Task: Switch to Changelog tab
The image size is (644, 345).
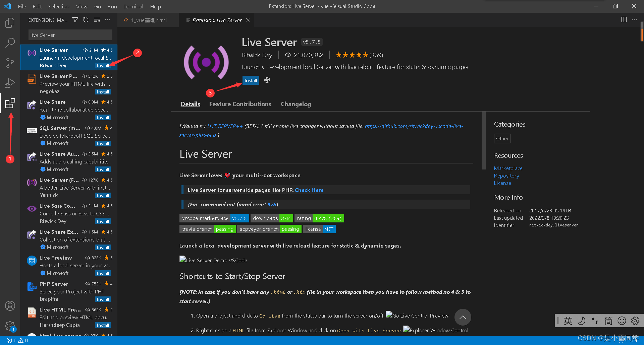Action: pyautogui.click(x=296, y=104)
